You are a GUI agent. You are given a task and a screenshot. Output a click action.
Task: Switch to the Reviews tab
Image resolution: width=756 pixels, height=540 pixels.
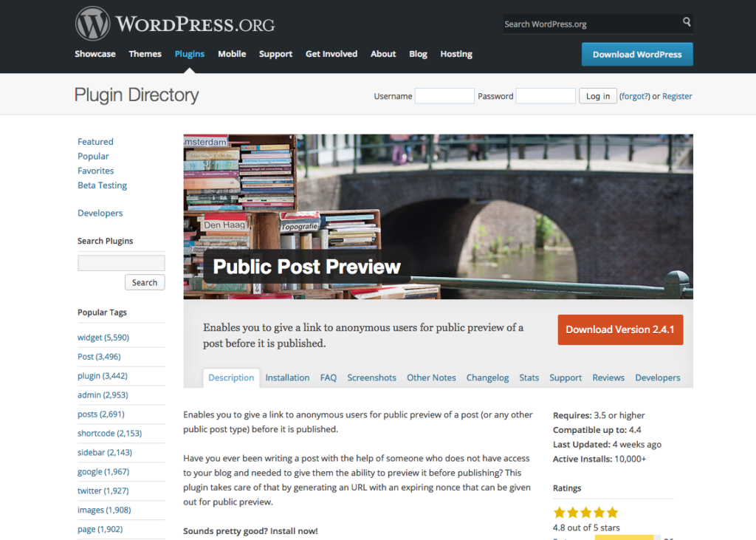pyautogui.click(x=608, y=378)
